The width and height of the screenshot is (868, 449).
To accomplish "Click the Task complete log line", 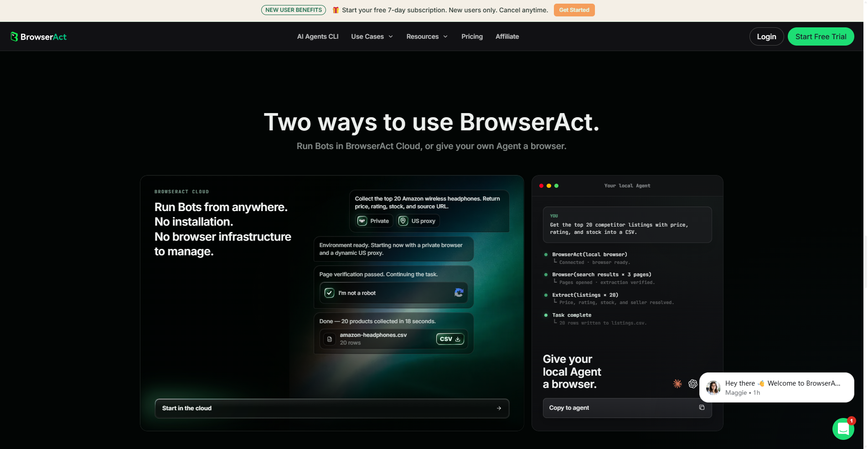I will click(572, 315).
